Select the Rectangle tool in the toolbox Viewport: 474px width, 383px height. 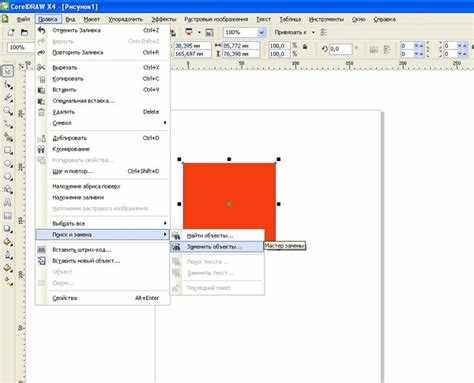[x=8, y=151]
